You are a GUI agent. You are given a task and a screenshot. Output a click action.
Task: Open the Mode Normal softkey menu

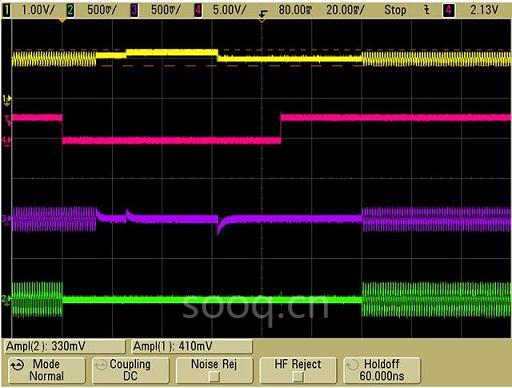coord(47,370)
